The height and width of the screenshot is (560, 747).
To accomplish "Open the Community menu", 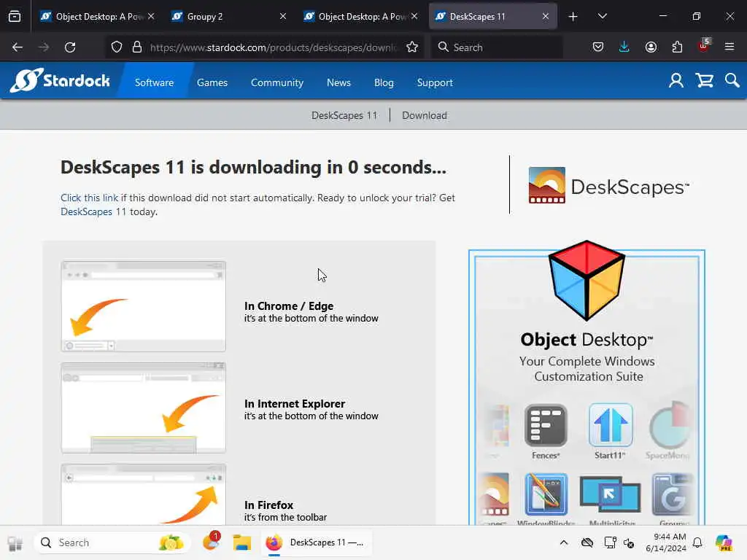I will click(x=277, y=82).
